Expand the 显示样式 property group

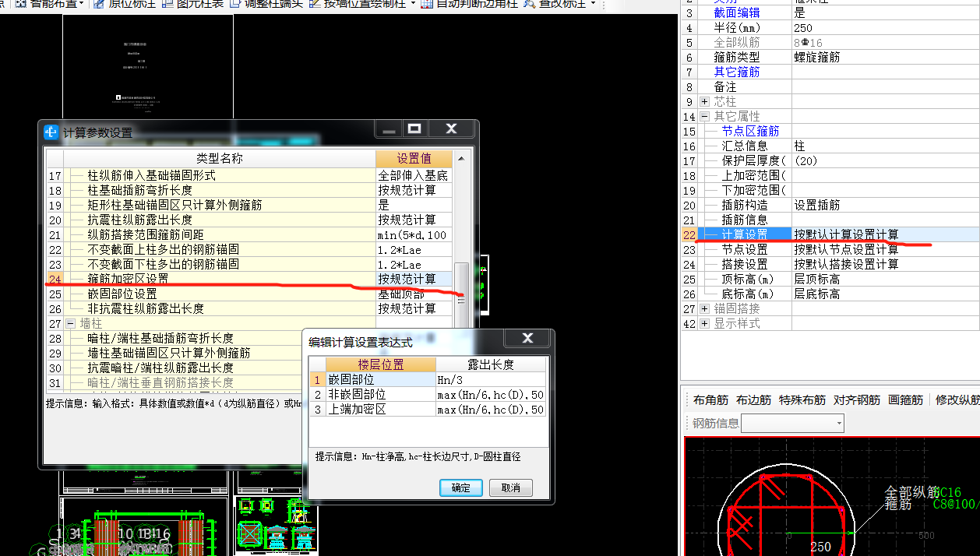click(x=704, y=323)
